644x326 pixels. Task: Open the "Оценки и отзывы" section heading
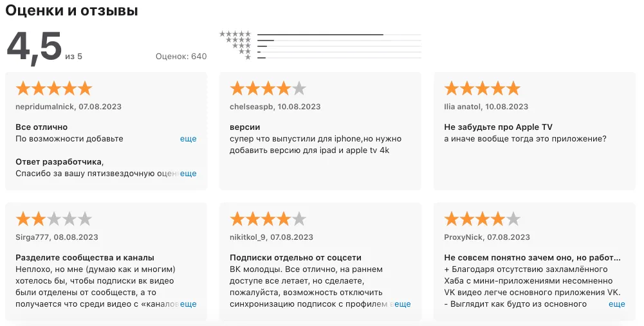(x=72, y=11)
